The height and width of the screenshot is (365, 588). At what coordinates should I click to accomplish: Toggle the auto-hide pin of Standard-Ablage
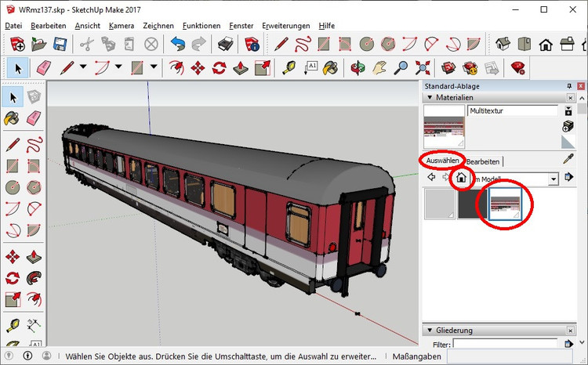tap(568, 85)
